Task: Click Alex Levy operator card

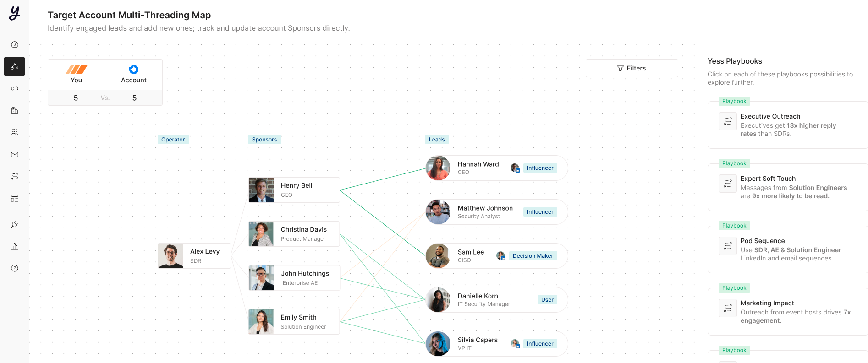Action: [194, 256]
